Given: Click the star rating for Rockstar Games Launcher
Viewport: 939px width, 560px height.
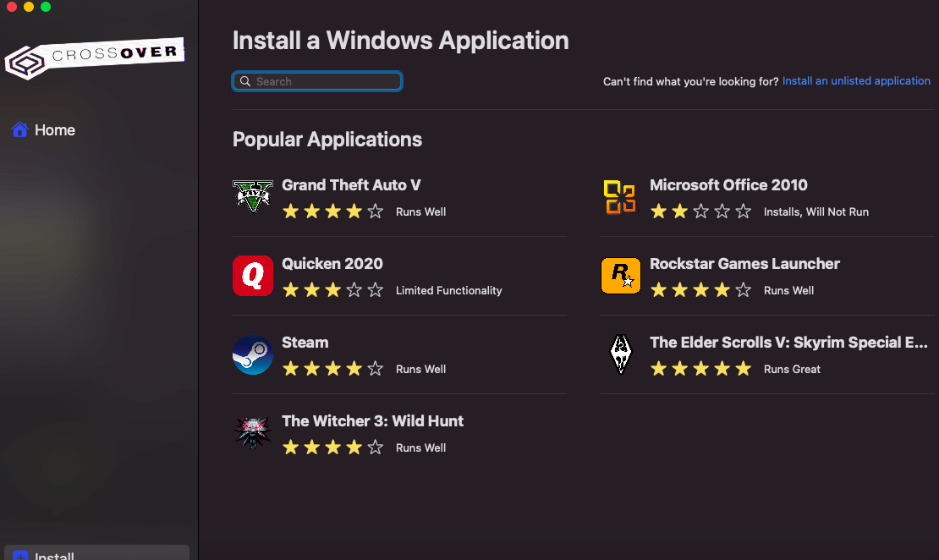Looking at the screenshot, I should tap(700, 290).
